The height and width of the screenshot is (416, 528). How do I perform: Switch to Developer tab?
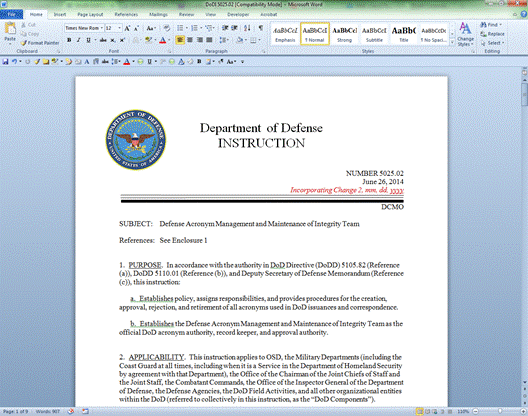coord(238,14)
